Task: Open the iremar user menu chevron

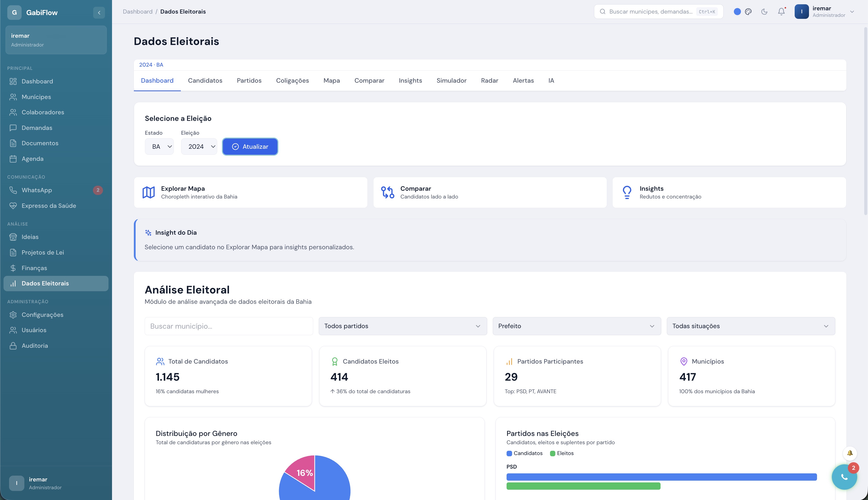Action: point(852,12)
